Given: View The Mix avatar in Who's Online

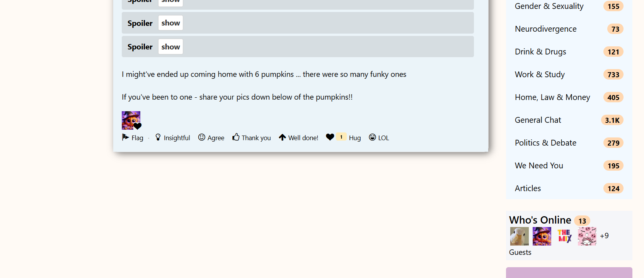Looking at the screenshot, I should pyautogui.click(x=564, y=236).
